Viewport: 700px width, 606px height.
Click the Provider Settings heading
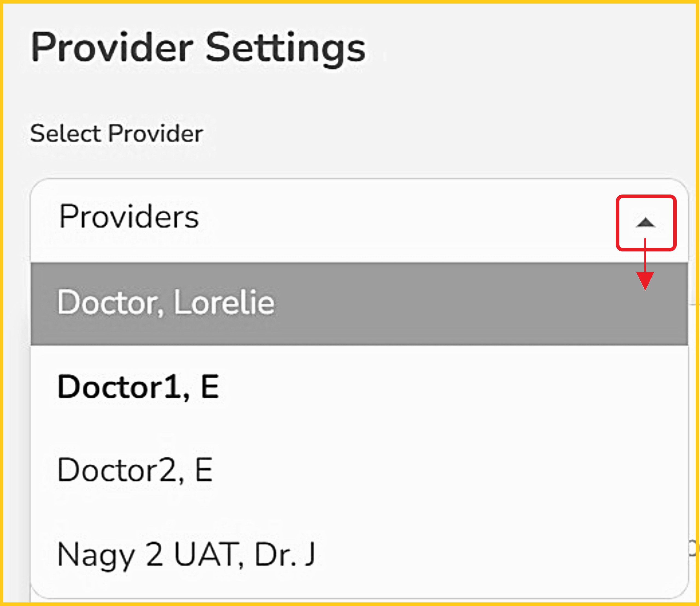[x=198, y=48]
